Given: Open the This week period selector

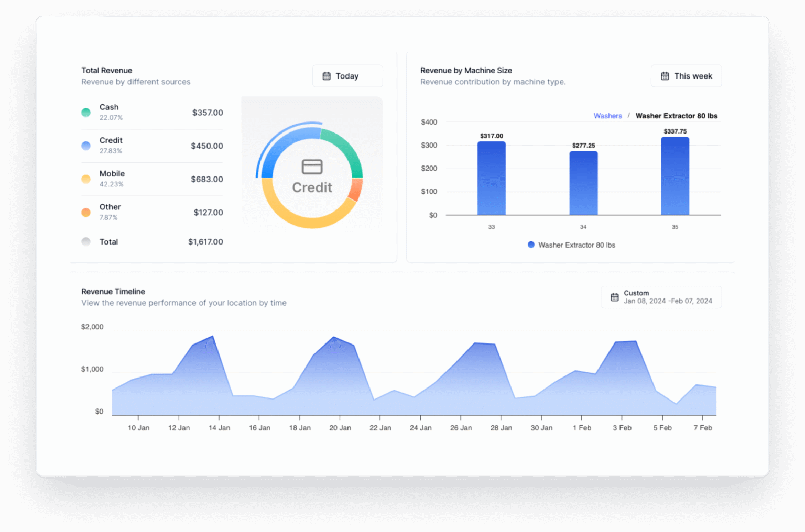Looking at the screenshot, I should [687, 76].
